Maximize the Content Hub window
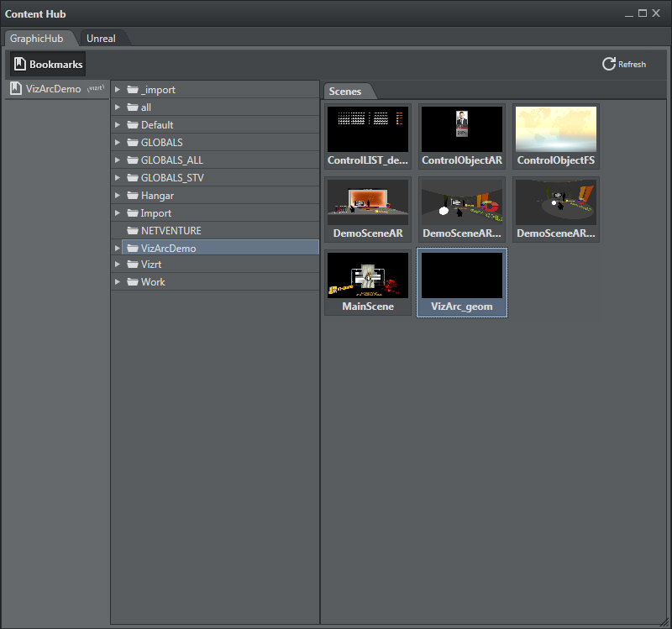 tap(643, 13)
